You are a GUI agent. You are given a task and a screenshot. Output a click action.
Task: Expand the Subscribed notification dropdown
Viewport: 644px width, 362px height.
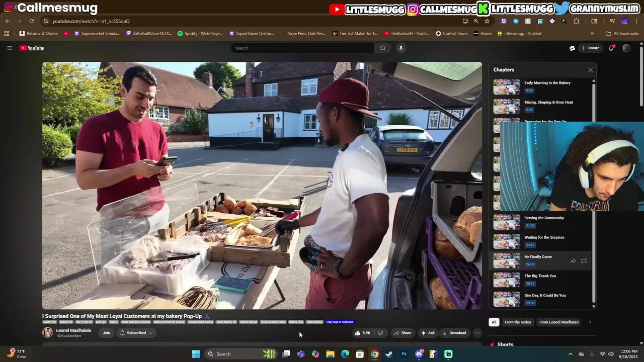click(x=150, y=333)
